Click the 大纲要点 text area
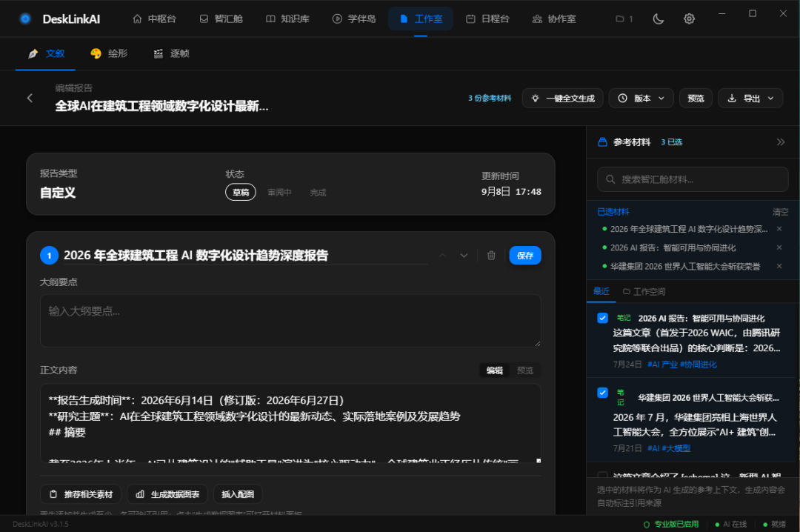Screen dimensions: 800x532 pyautogui.click(x=290, y=321)
